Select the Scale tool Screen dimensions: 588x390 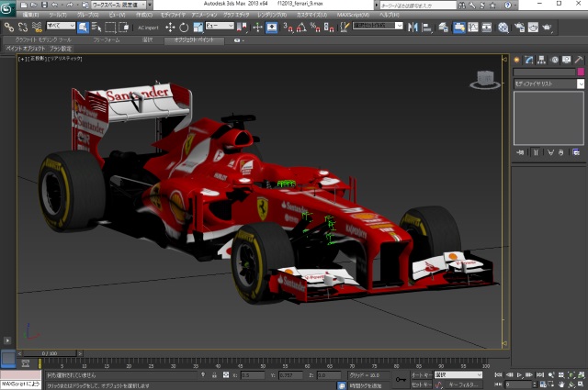pyautogui.click(x=198, y=28)
